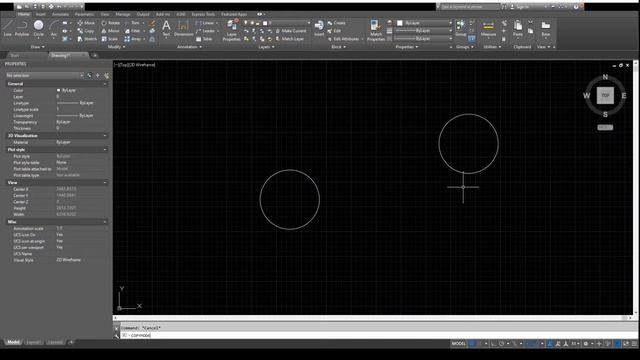
Task: Activate the Copy command
Action: tap(86, 31)
